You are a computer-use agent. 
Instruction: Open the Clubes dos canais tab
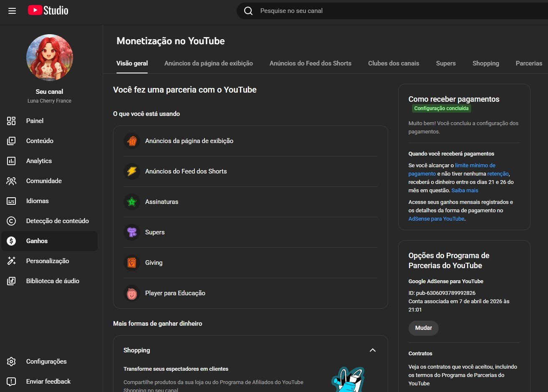(394, 63)
